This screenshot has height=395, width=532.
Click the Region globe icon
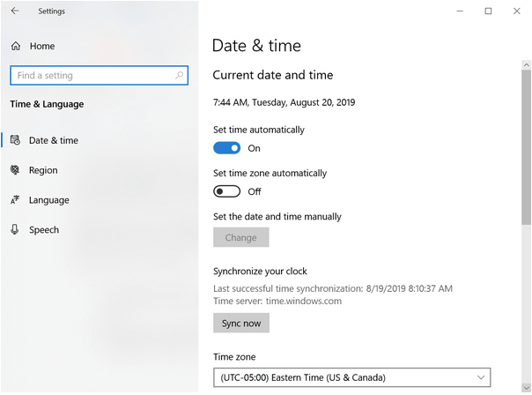15,170
